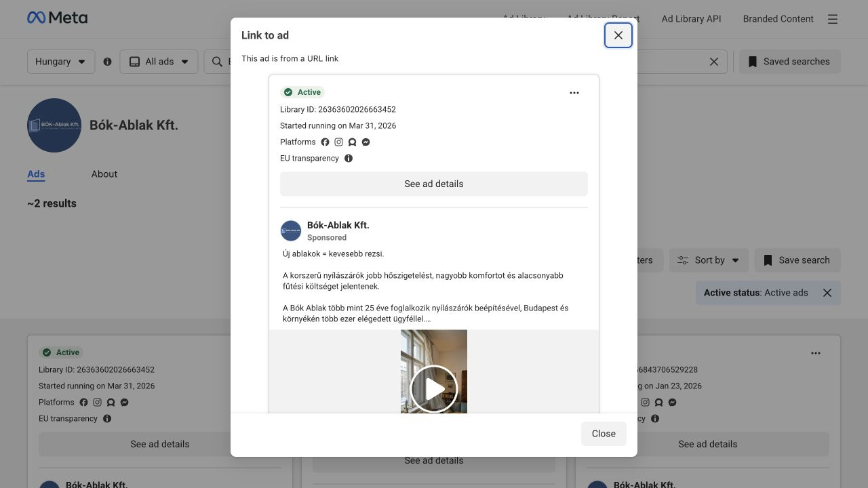The width and height of the screenshot is (868, 488).
Task: Switch to the Ads tab
Action: point(36,174)
